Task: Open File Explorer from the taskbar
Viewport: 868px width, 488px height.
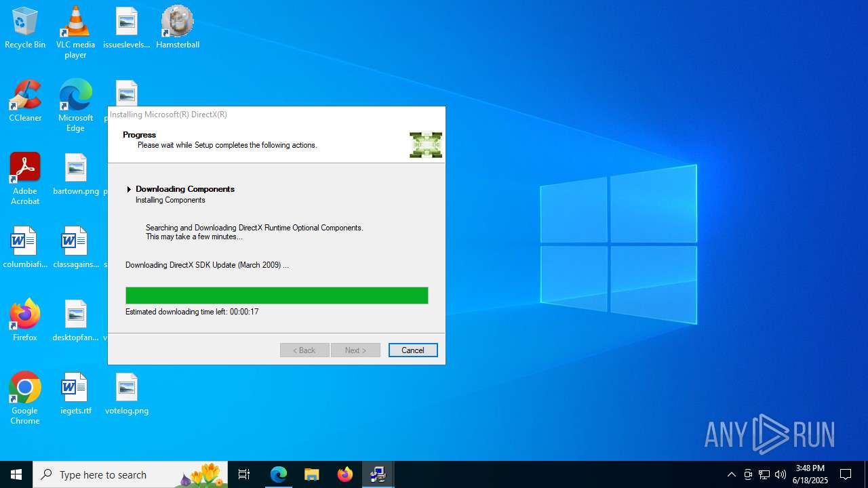Action: [x=312, y=474]
